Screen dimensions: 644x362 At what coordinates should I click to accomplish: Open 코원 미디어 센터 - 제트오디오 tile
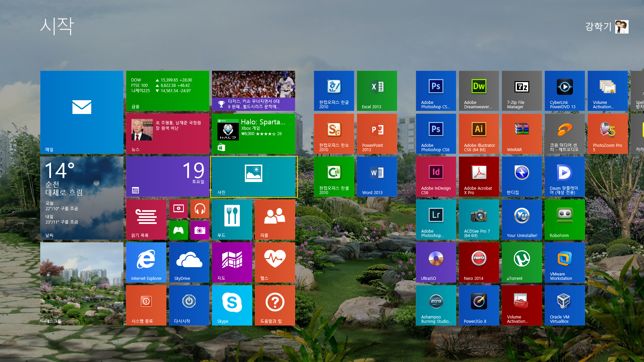click(565, 134)
